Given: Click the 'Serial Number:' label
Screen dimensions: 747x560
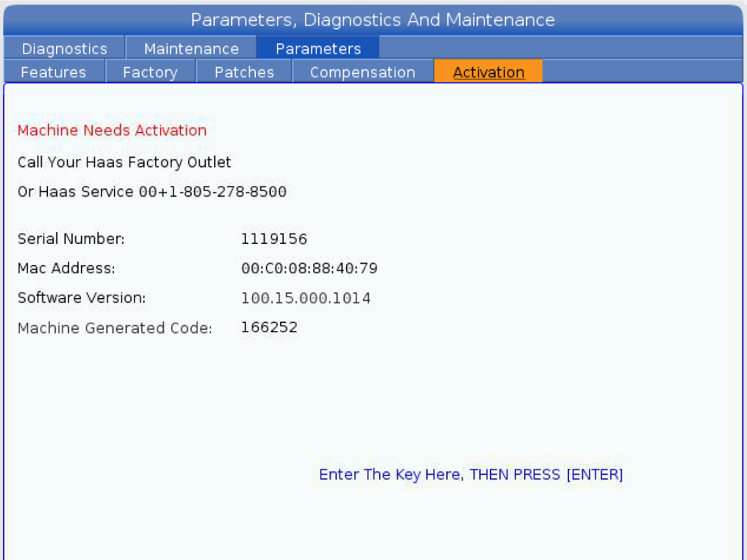Looking at the screenshot, I should click(x=71, y=239).
